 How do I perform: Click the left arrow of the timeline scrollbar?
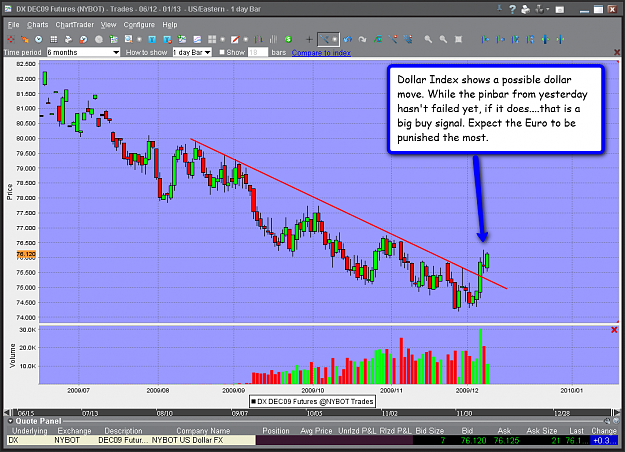point(7,413)
